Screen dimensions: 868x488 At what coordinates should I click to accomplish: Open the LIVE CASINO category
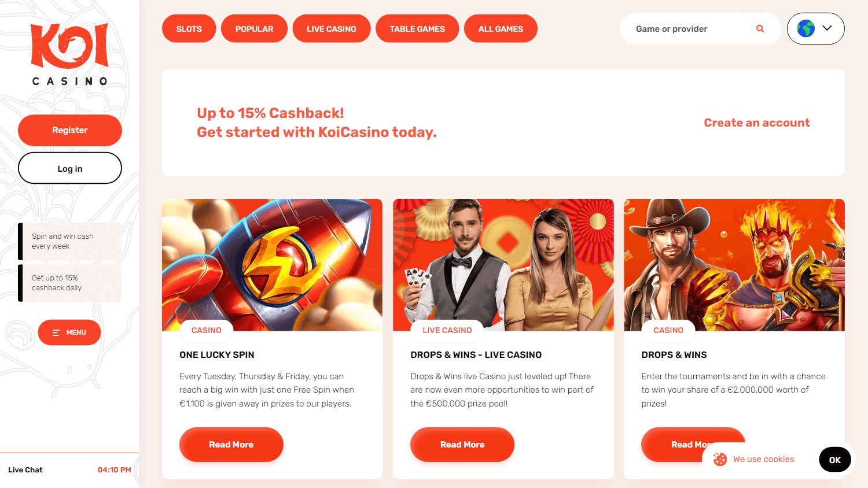coord(332,29)
